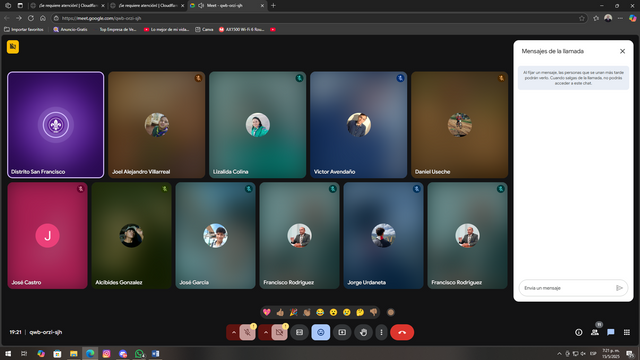Raise your hand in the call

point(363,332)
